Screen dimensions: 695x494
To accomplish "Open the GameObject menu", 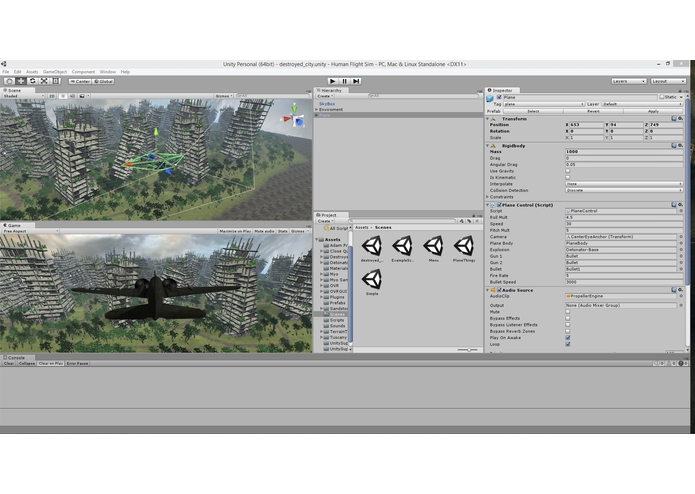I will (x=55, y=71).
